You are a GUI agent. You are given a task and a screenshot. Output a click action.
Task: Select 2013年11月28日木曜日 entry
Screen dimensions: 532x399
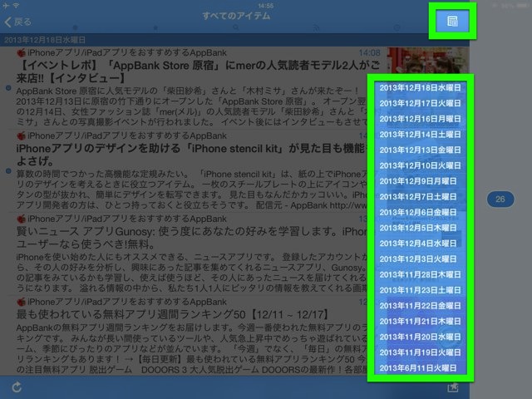coord(420,275)
